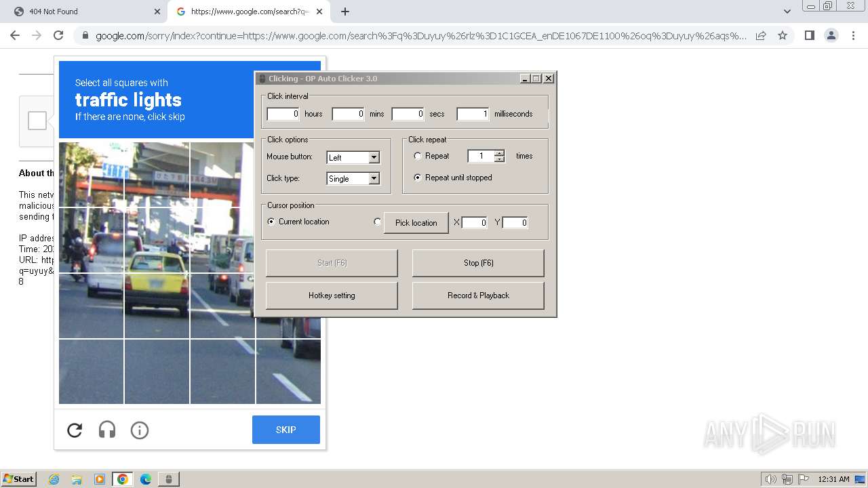
Task: Select the Repeat times radio option
Action: 418,156
